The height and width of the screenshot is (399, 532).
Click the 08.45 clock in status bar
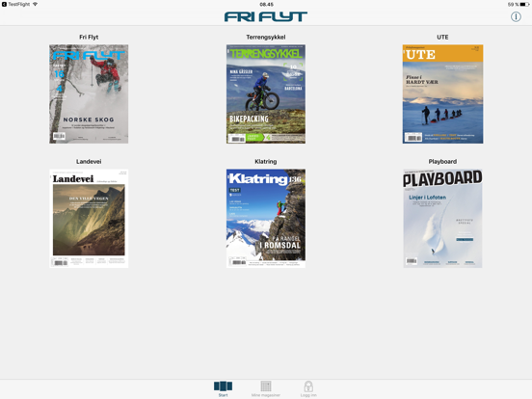(266, 5)
